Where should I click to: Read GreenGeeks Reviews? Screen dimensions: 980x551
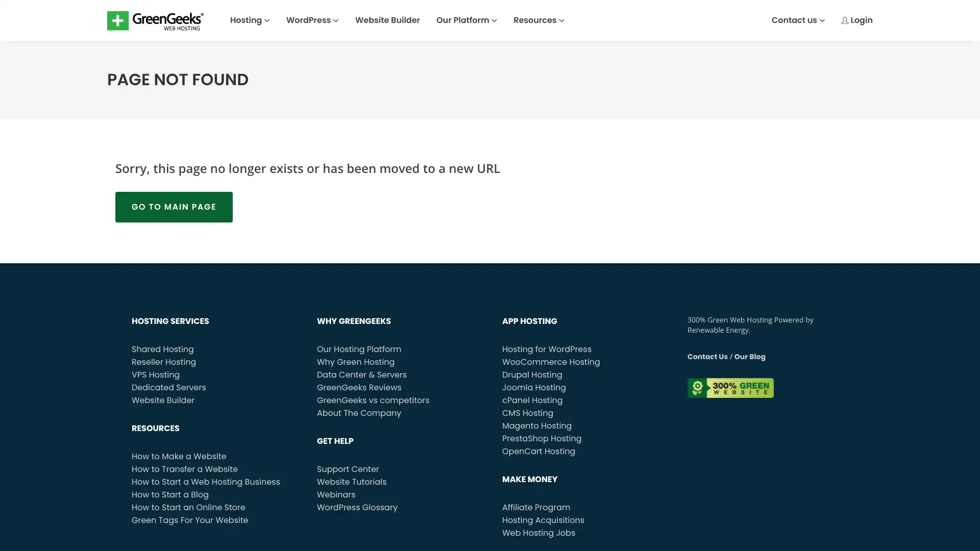[359, 388]
